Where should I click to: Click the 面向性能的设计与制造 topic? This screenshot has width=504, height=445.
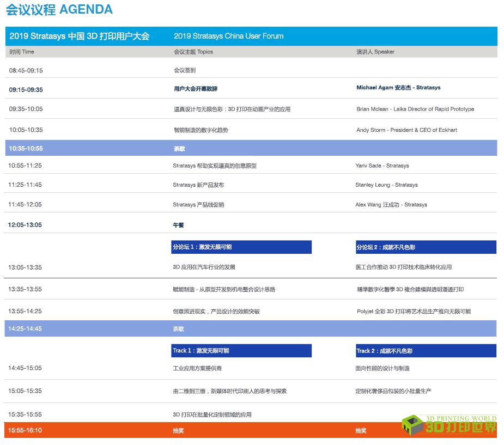(382, 368)
